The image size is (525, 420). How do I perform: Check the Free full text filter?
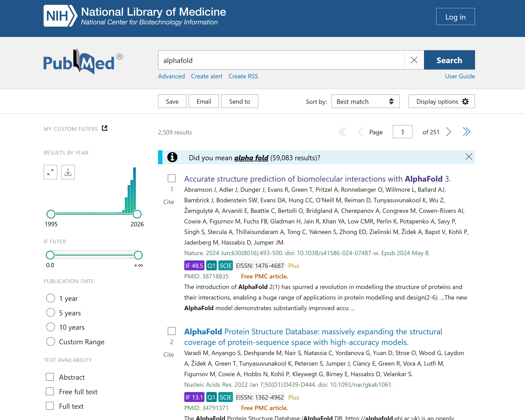(x=50, y=391)
